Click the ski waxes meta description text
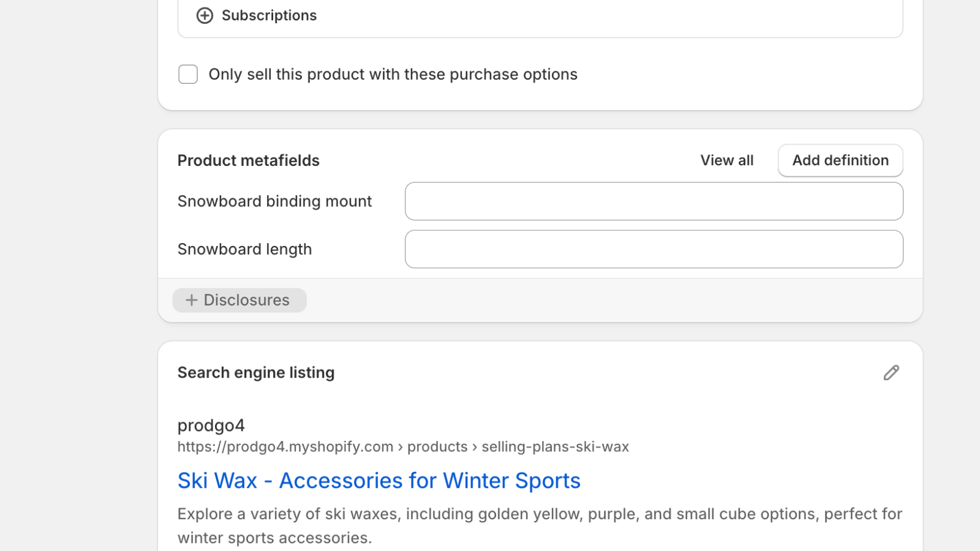Viewport: 980px width, 551px height. (540, 526)
